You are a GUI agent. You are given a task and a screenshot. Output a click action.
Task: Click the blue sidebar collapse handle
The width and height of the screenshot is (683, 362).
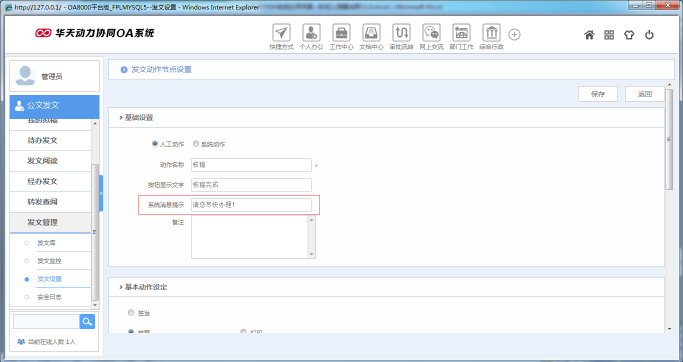[101, 193]
